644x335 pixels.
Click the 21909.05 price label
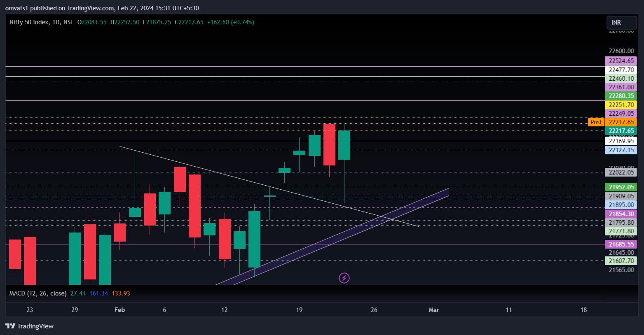pos(621,196)
